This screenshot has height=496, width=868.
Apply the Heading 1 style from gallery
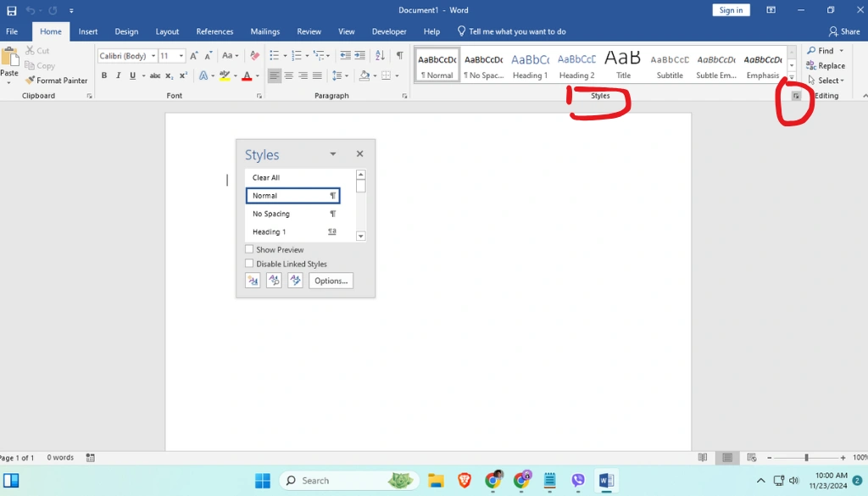coord(530,65)
